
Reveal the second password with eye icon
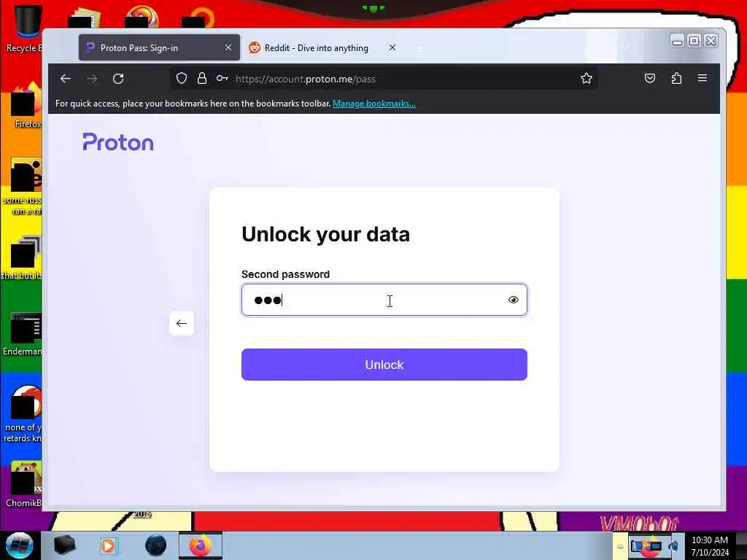click(513, 300)
